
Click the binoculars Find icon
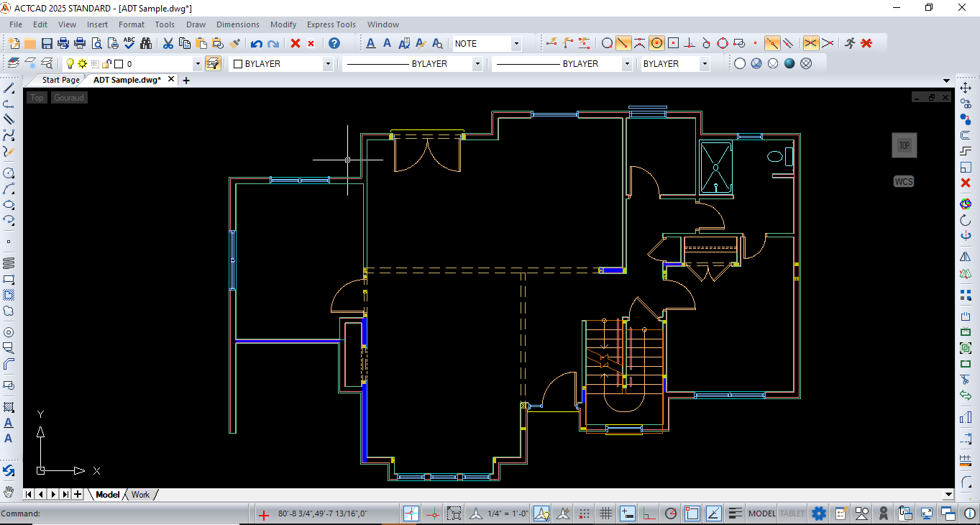click(x=146, y=43)
